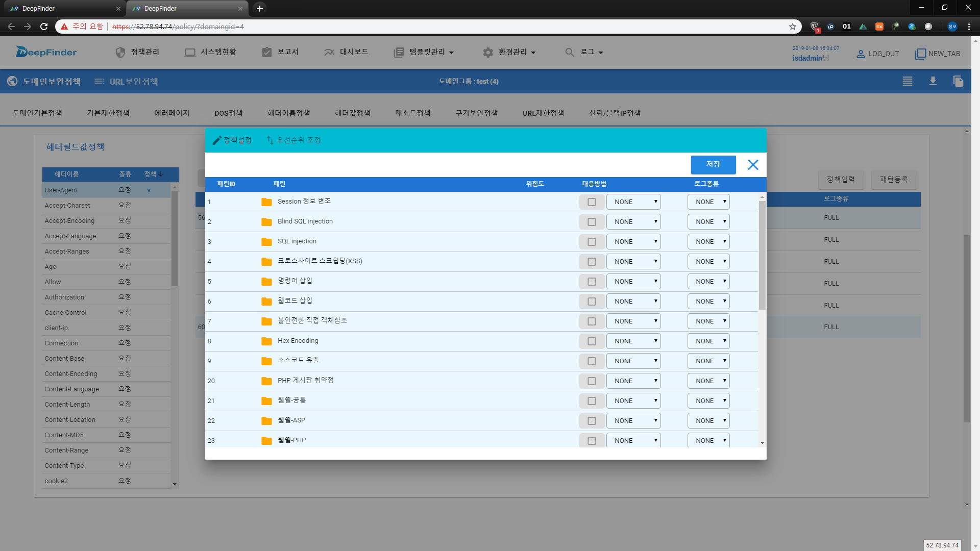Image resolution: width=980 pixels, height=551 pixels.
Task: Check the 소스코드 유출 checkbox
Action: pos(592,361)
